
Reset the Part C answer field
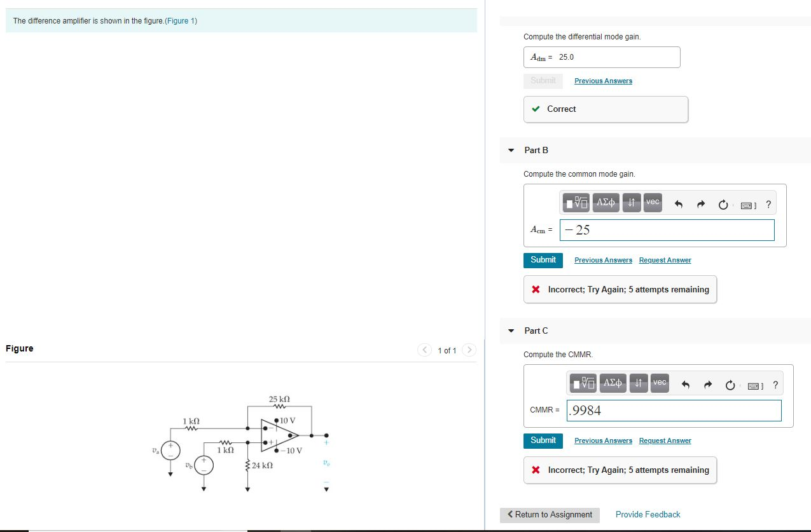(x=730, y=385)
